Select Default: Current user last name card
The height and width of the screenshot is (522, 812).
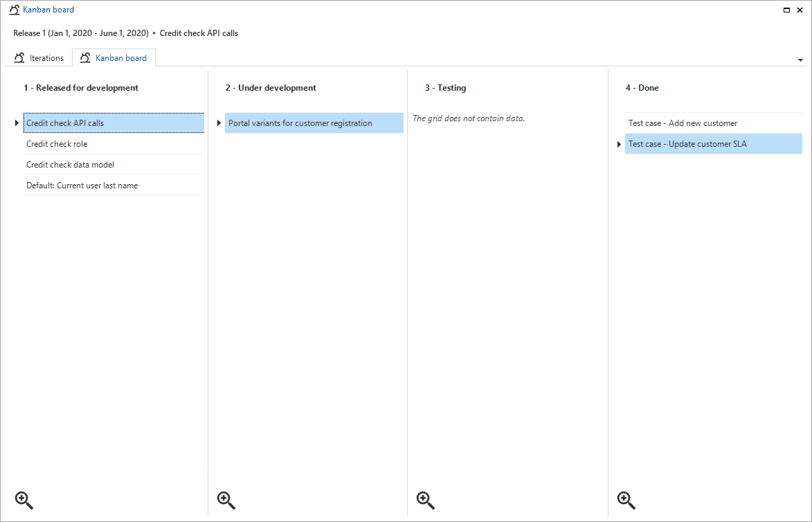[82, 186]
